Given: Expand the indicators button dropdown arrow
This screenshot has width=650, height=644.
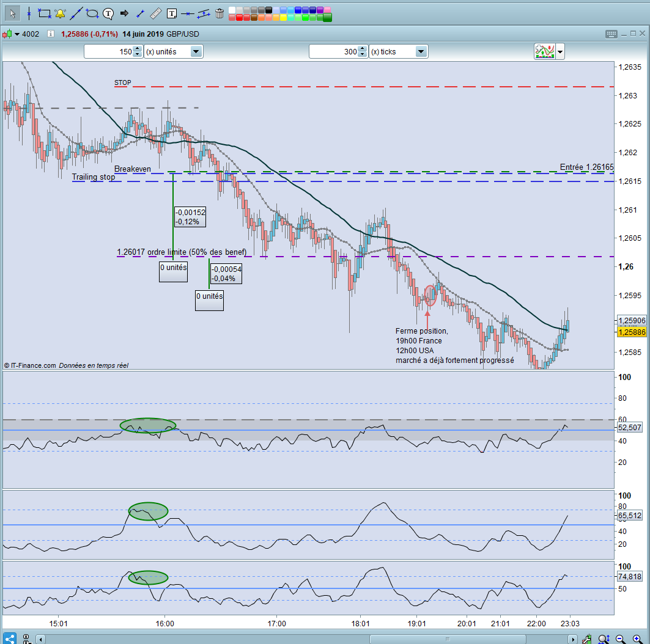Looking at the screenshot, I should click(560, 52).
